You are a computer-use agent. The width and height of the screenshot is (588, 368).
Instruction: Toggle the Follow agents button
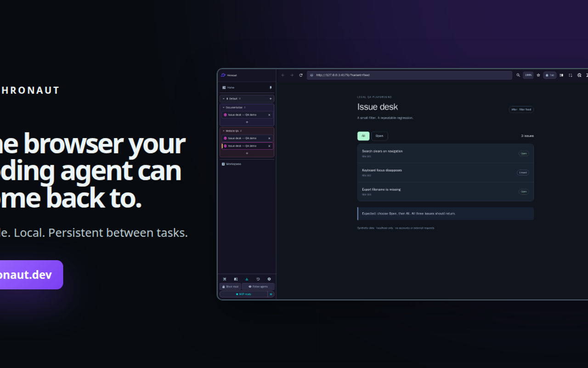point(258,287)
